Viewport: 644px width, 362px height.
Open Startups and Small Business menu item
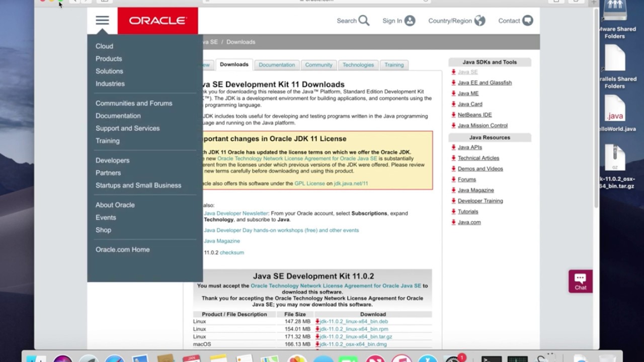(138, 186)
